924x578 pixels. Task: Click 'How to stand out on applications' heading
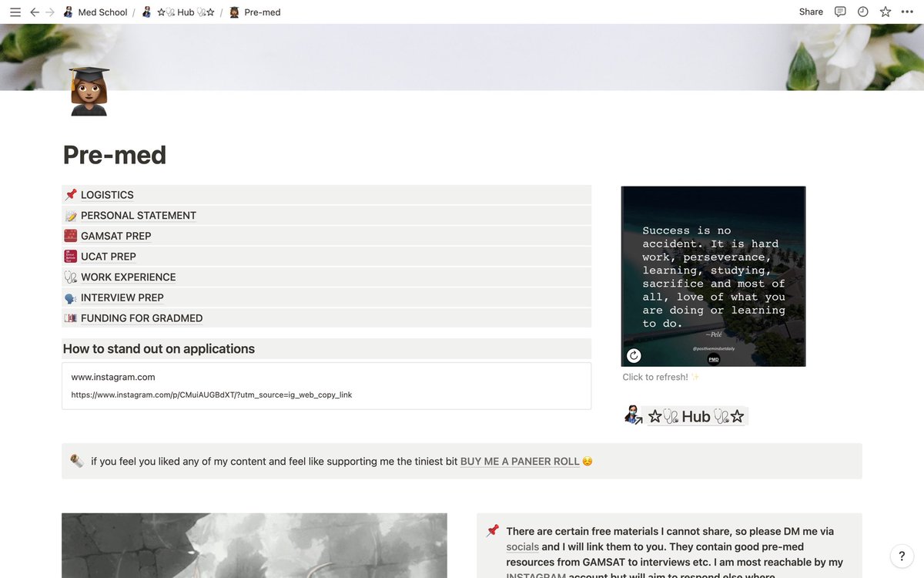(159, 349)
